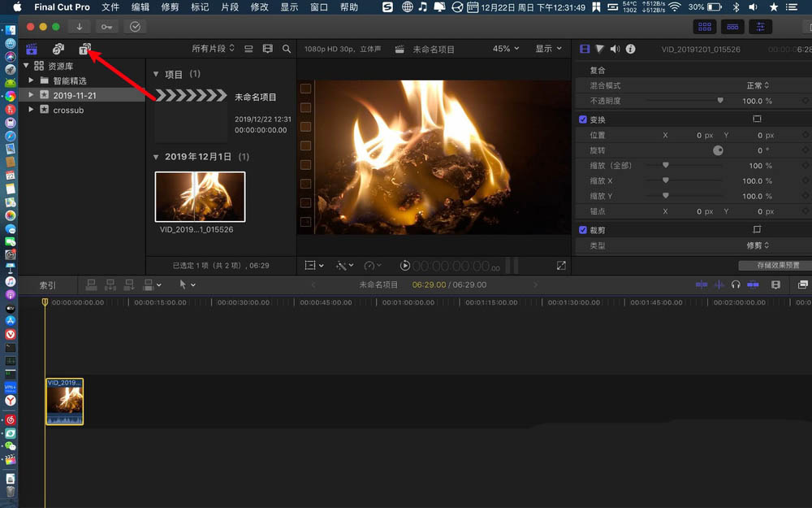Open the keyword editor key icon
This screenshot has height=508, width=812.
pos(106,26)
